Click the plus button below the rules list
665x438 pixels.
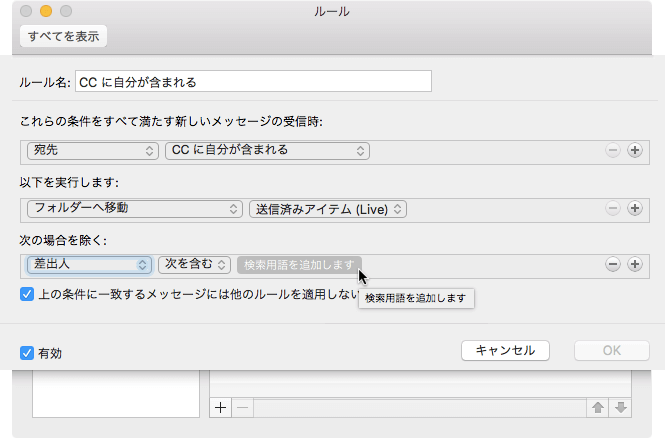[221, 407]
